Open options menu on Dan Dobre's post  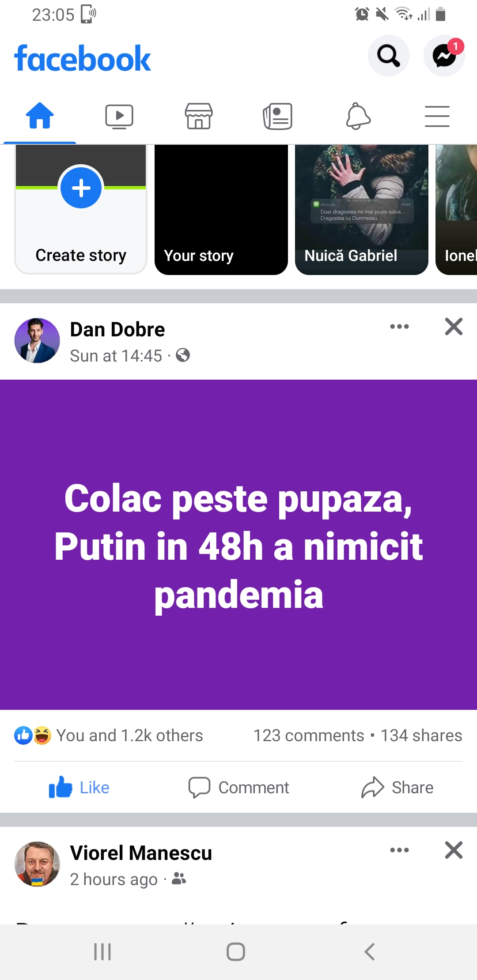click(400, 327)
